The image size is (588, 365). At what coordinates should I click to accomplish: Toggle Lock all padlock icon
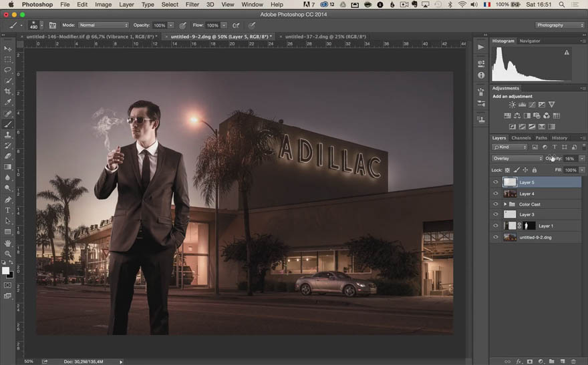[535, 170]
